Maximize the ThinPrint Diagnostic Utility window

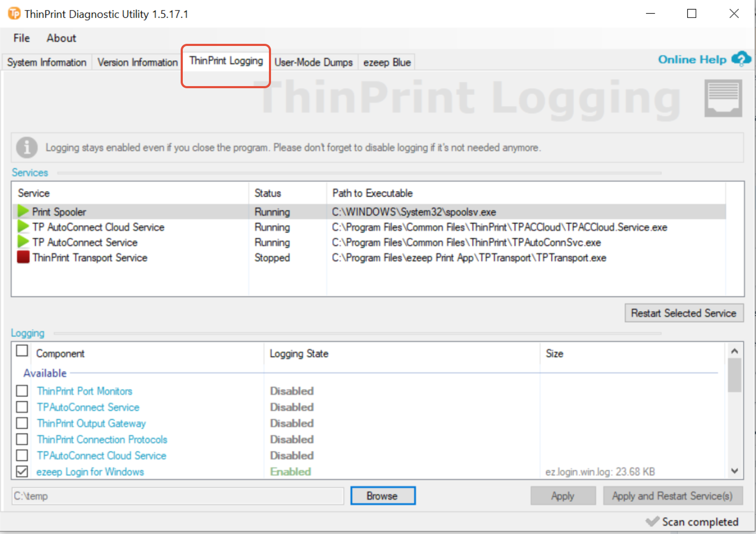(x=692, y=14)
